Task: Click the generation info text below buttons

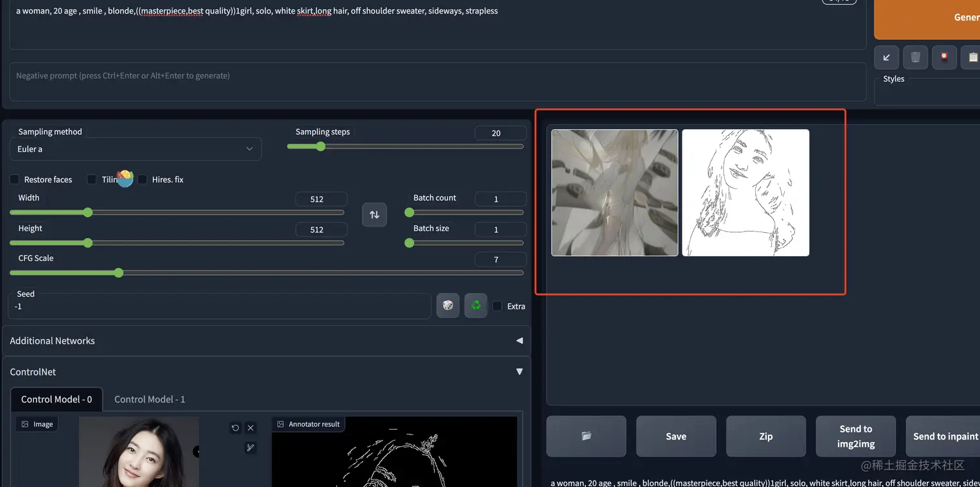Action: 765,482
